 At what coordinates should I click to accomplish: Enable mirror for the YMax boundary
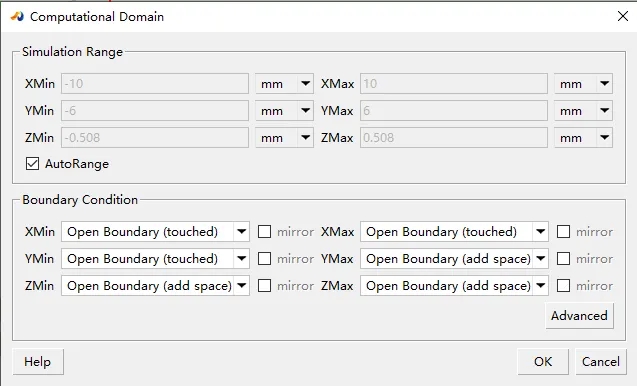pyautogui.click(x=563, y=259)
